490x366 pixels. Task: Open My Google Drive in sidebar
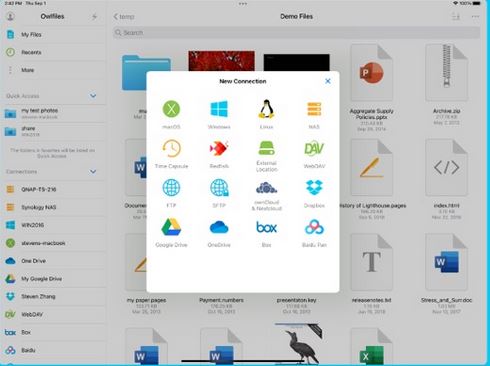click(x=53, y=279)
